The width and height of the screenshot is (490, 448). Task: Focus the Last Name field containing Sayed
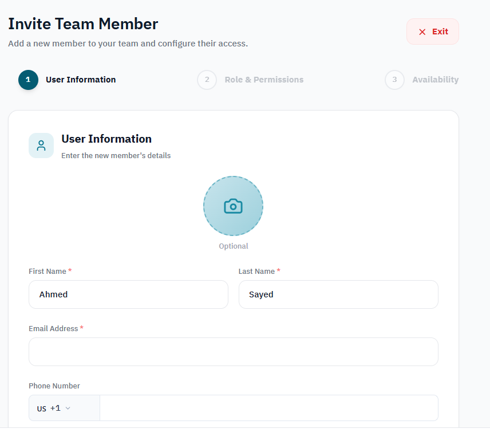pos(338,294)
